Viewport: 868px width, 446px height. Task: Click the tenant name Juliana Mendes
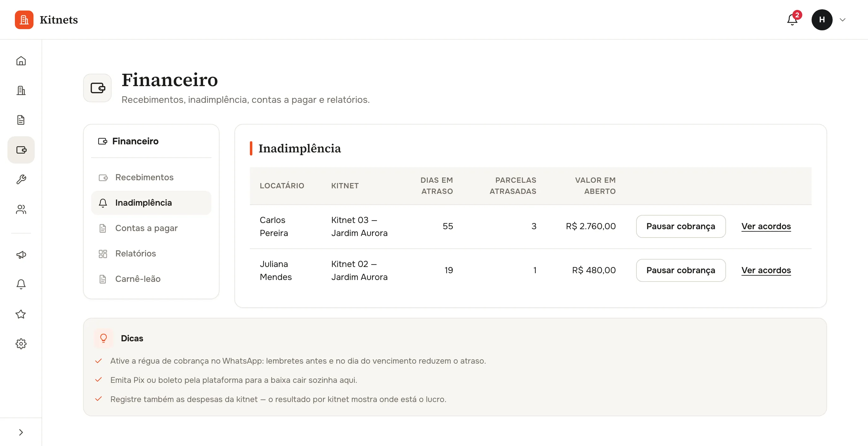pyautogui.click(x=276, y=271)
